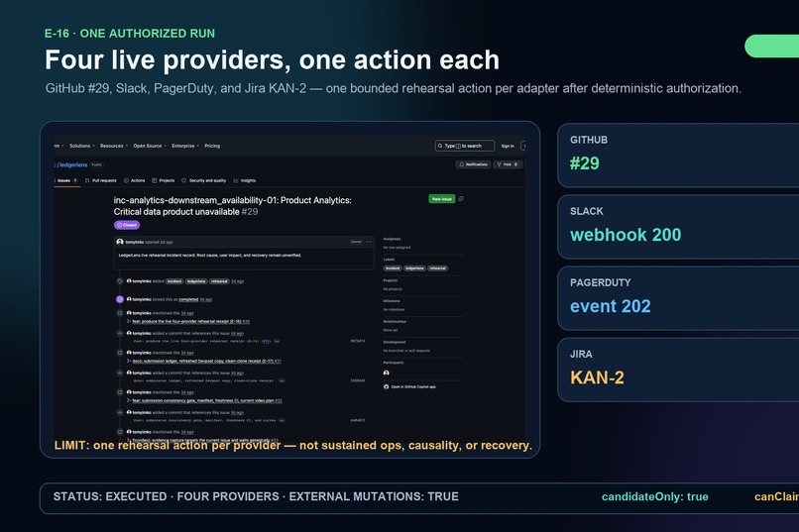Click 'STATUS: EXECUTED' status bar text
This screenshot has height=532, width=799.
tap(110, 497)
